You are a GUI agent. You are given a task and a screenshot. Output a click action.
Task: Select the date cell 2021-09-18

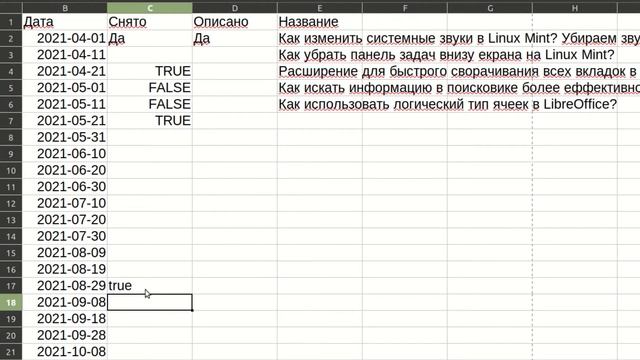pyautogui.click(x=64, y=319)
